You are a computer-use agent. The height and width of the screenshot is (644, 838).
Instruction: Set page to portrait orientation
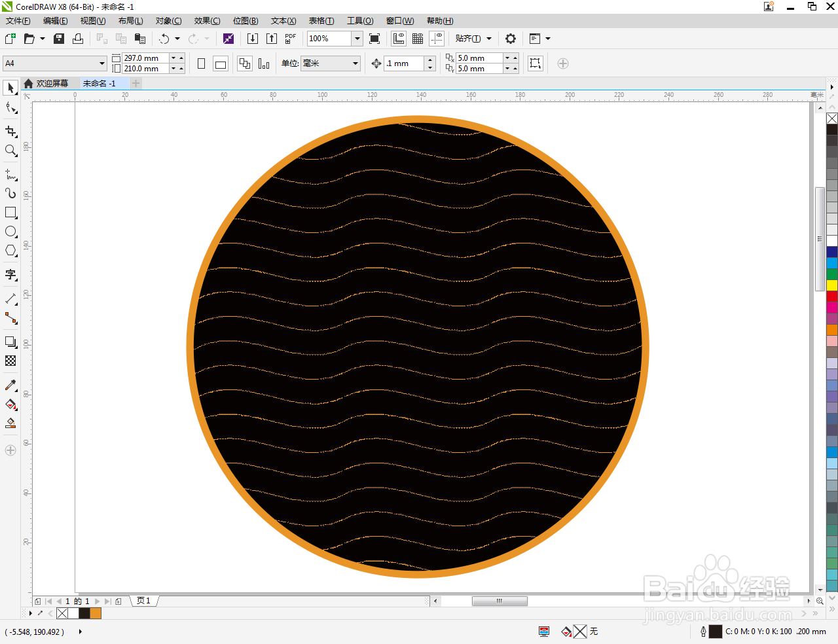tap(202, 63)
